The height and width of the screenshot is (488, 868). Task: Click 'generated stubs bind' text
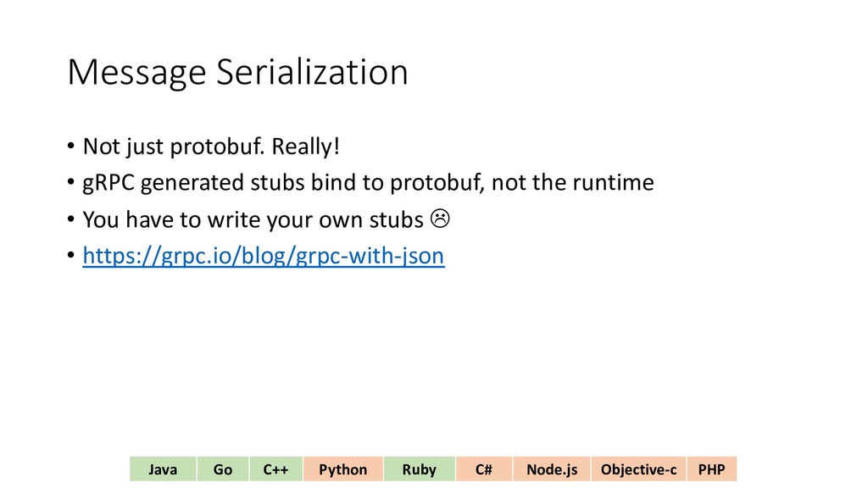(236, 183)
